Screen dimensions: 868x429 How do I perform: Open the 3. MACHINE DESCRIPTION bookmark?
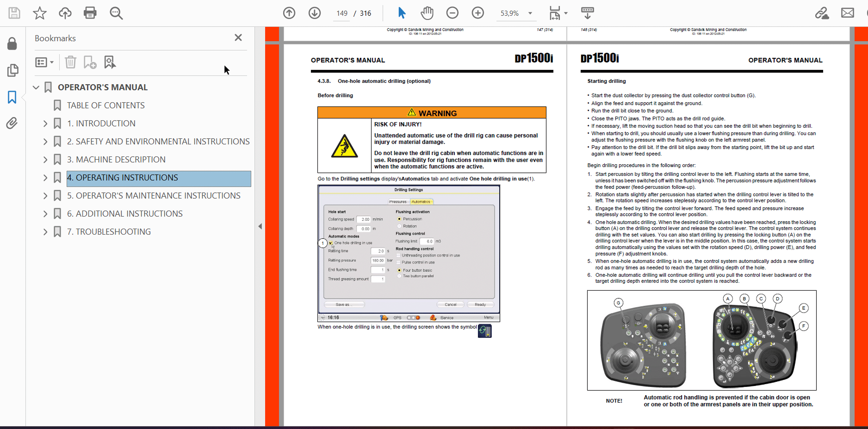116,160
